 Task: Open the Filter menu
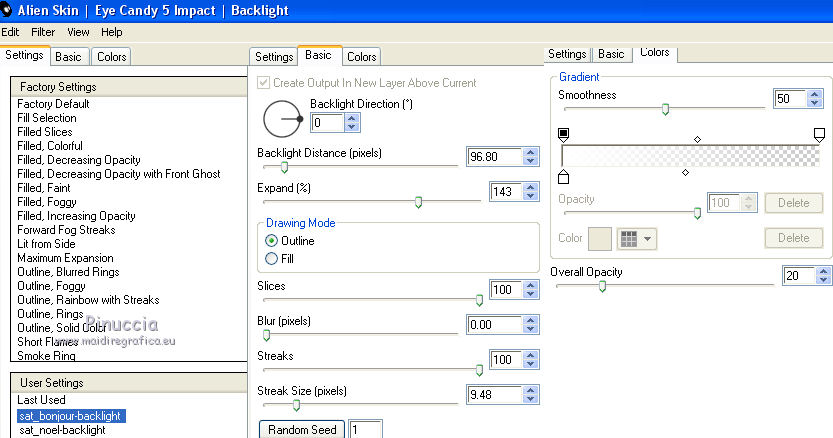43,32
